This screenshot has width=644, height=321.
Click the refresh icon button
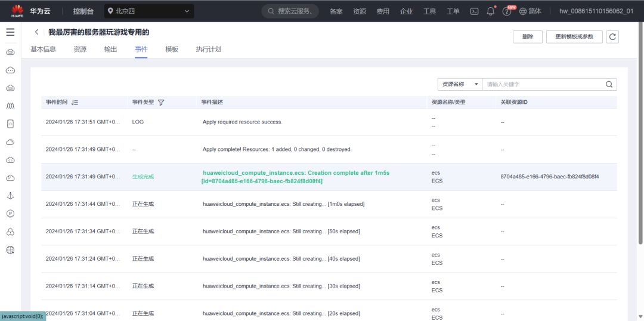click(612, 37)
